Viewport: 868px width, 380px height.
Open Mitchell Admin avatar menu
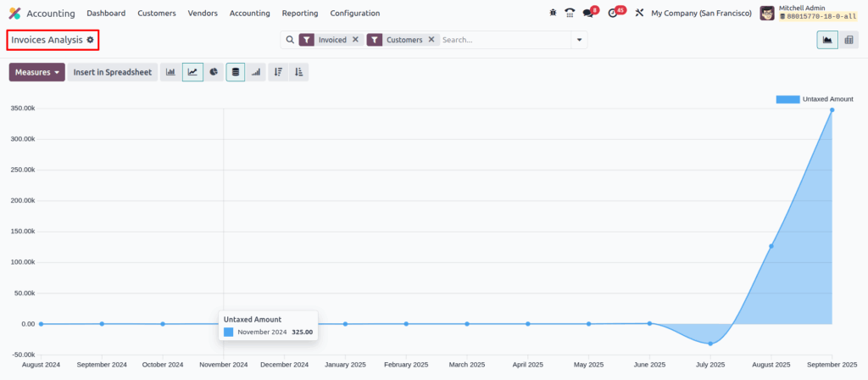(x=767, y=13)
